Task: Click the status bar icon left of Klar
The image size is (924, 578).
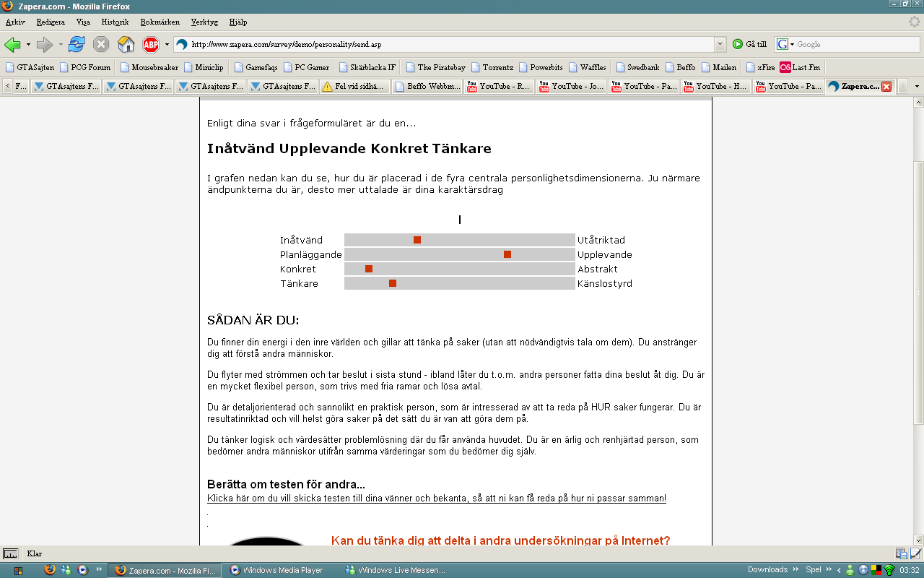Action: point(11,554)
